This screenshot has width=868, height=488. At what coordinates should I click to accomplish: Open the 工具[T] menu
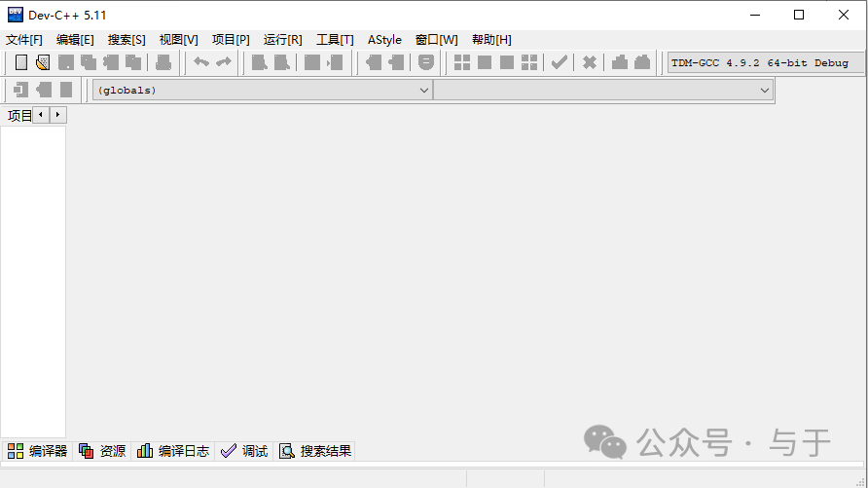click(335, 40)
